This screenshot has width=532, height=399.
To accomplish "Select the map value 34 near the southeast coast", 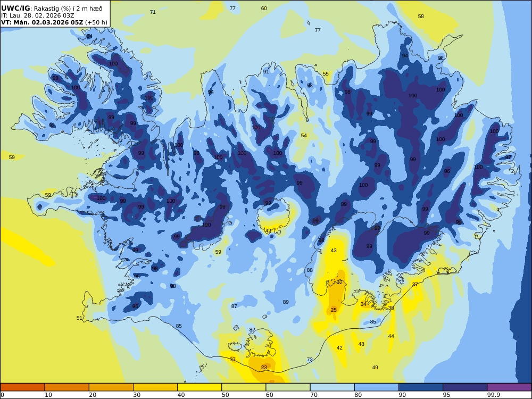I will pyautogui.click(x=363, y=304).
